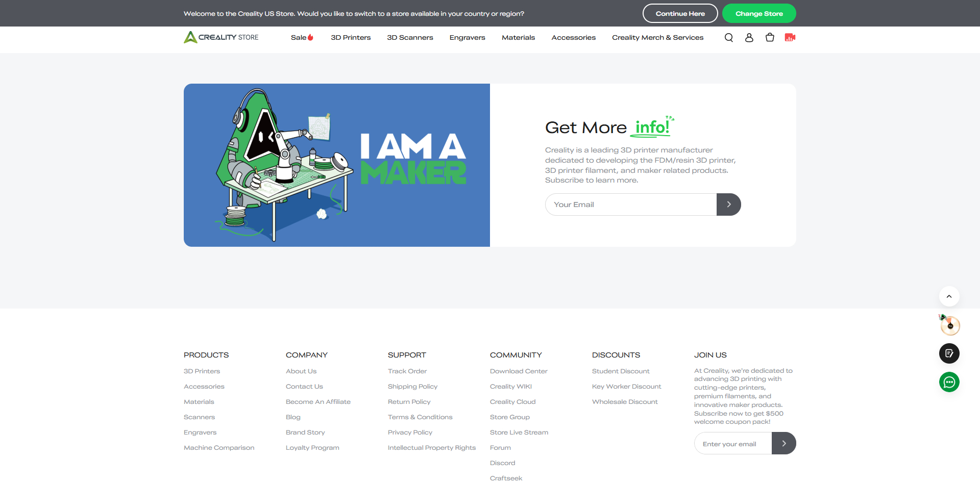Screen dimensions: 980x486
Task: Open the Contact Us link
Action: pyautogui.click(x=304, y=387)
